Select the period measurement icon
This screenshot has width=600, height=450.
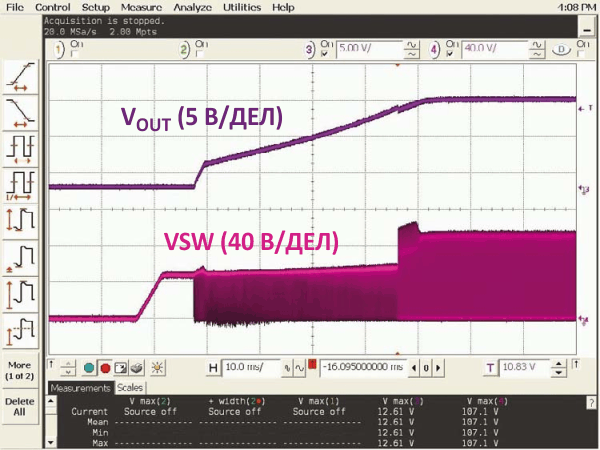click(21, 150)
